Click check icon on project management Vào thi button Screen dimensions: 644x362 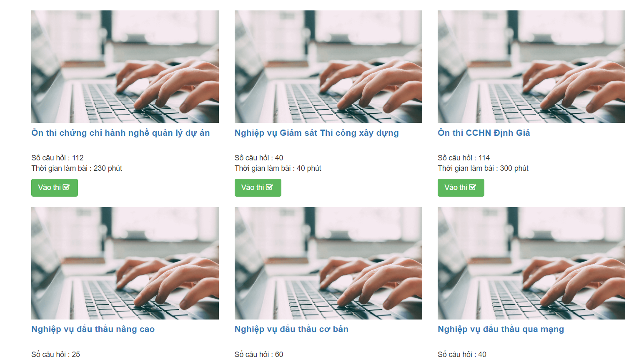point(66,187)
